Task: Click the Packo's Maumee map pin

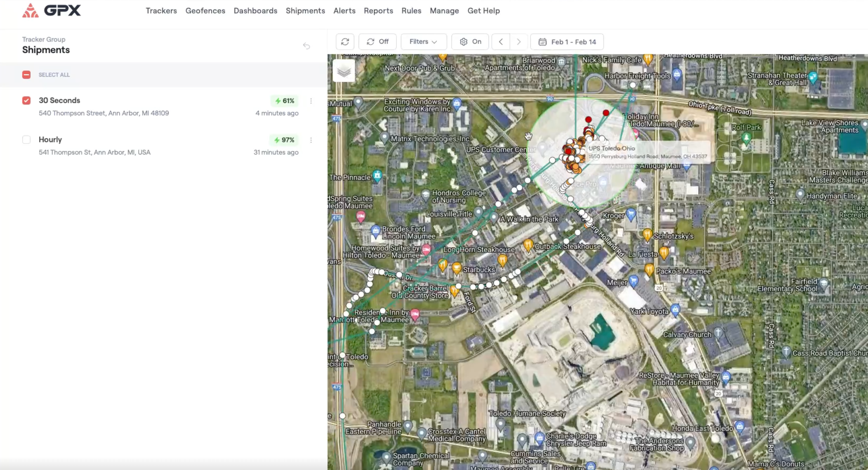Action: point(649,269)
